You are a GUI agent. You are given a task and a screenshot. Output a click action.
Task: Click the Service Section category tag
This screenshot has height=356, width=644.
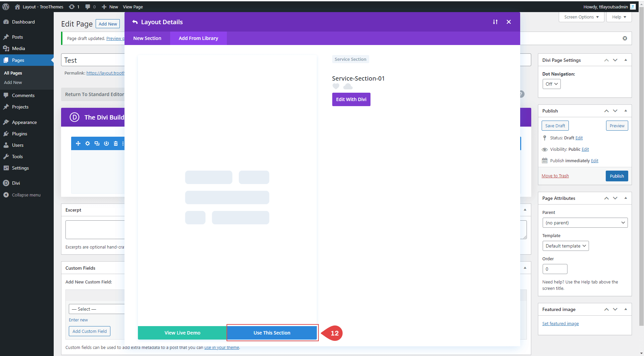(x=350, y=59)
